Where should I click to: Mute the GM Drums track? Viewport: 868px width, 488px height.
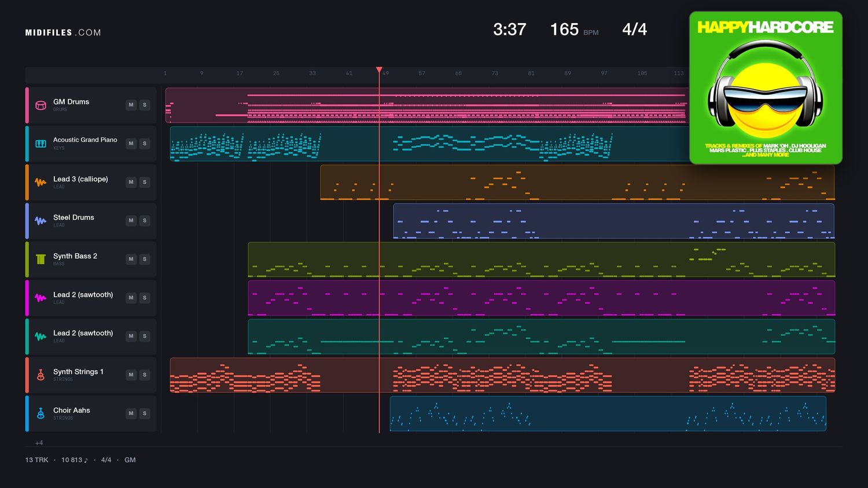tap(131, 105)
